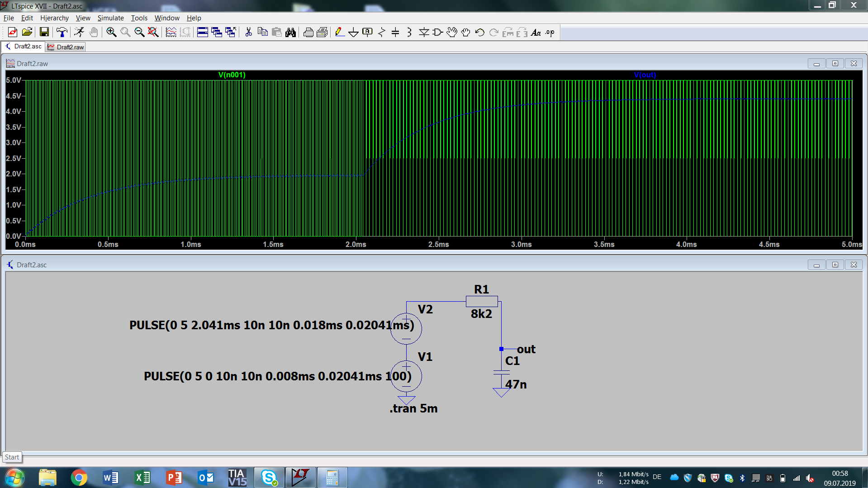Viewport: 868px width, 488px height.
Task: Create a new schematic
Action: (x=13, y=32)
